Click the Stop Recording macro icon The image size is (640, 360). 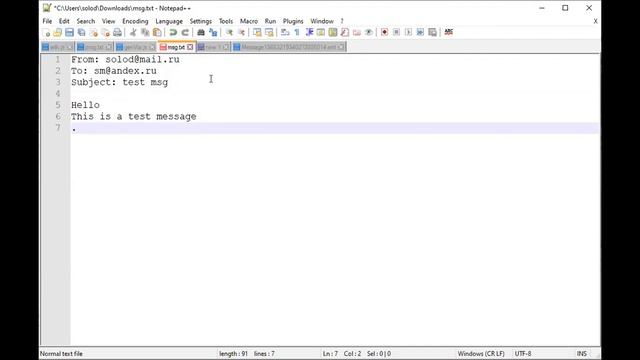(x=396, y=33)
